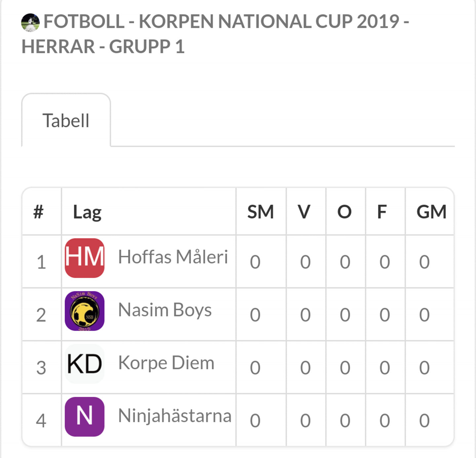
Task: Click the purple N team logo
Action: coord(85,417)
